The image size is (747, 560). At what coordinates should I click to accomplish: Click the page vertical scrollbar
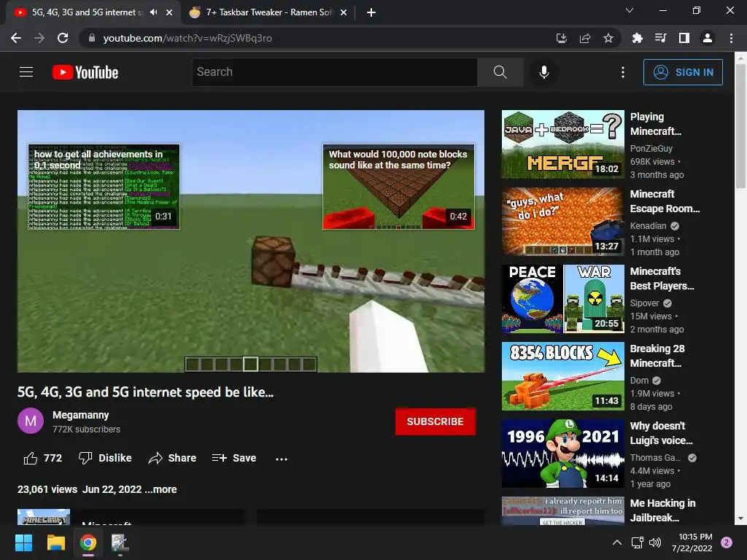740,126
